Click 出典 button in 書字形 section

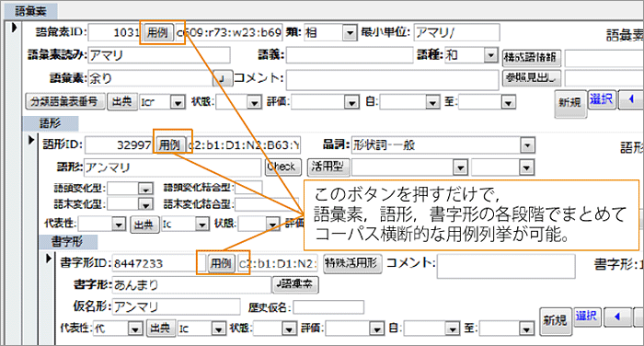161,329
